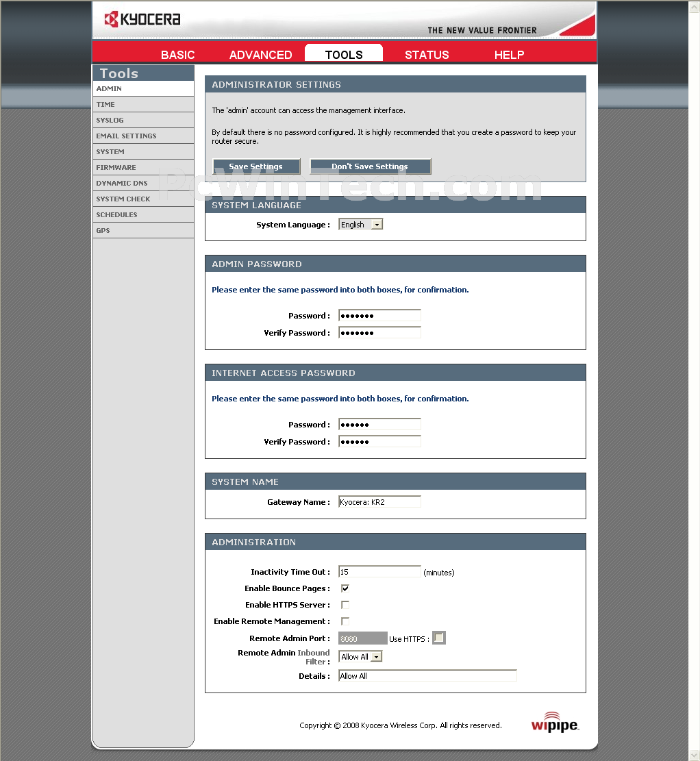This screenshot has width=700, height=761.
Task: Open the SYSTEM page in sidebar
Action: click(x=143, y=151)
